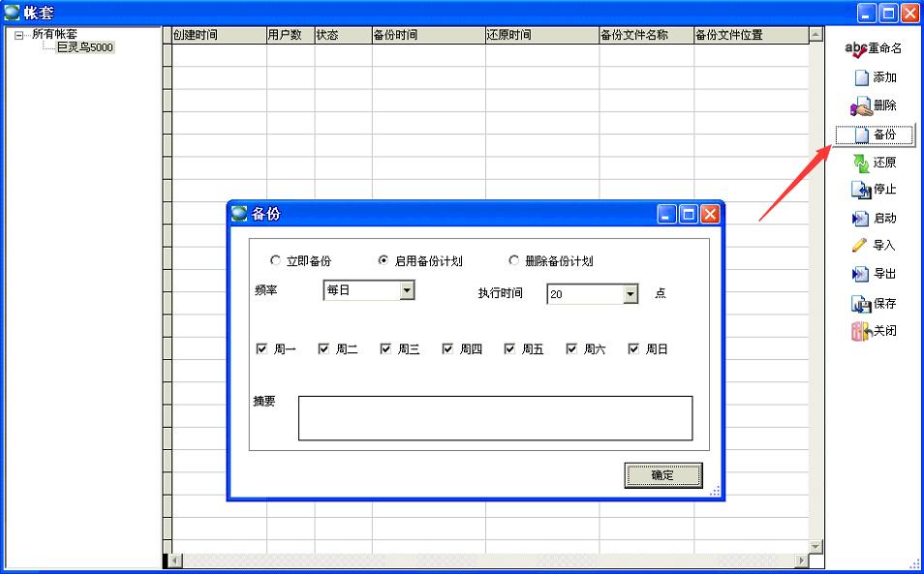The image size is (924, 574).
Task: Open the 执行时间 hour dropdown
Action: [x=631, y=294]
